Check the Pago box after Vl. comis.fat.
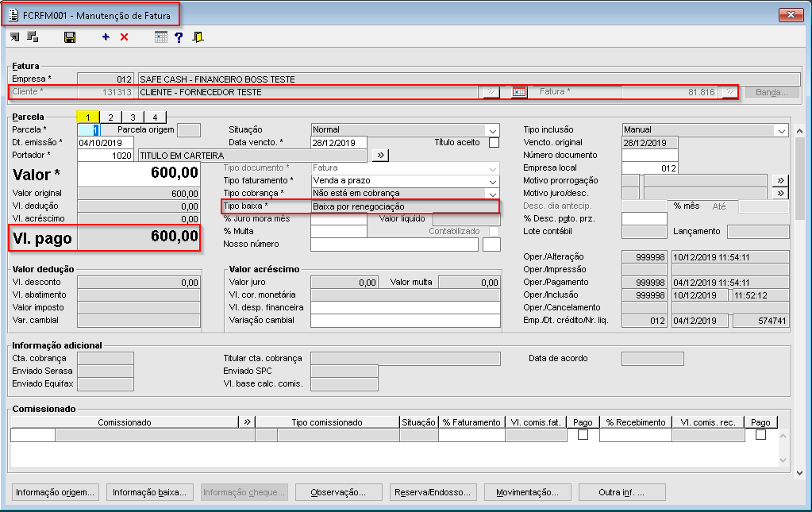812x512 pixels. click(x=583, y=435)
